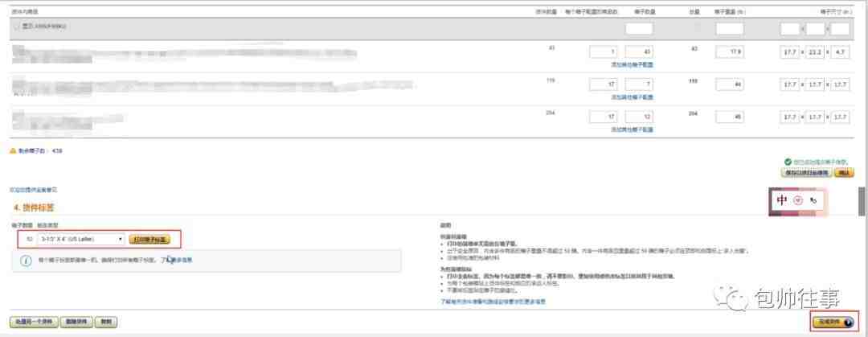The width and height of the screenshot is (868, 337).
Task: Click the first empty dimension field in grey header row
Action: click(789, 29)
